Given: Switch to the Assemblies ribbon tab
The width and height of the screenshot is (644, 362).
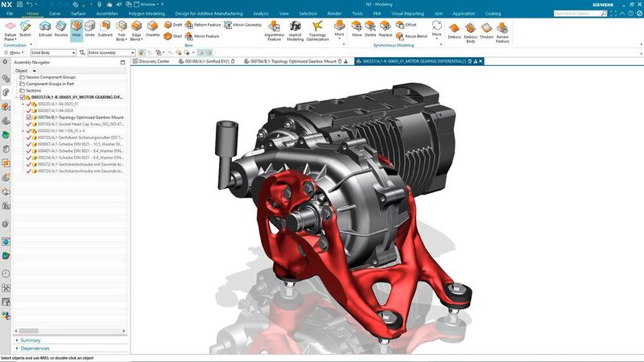Looking at the screenshot, I should (x=107, y=14).
